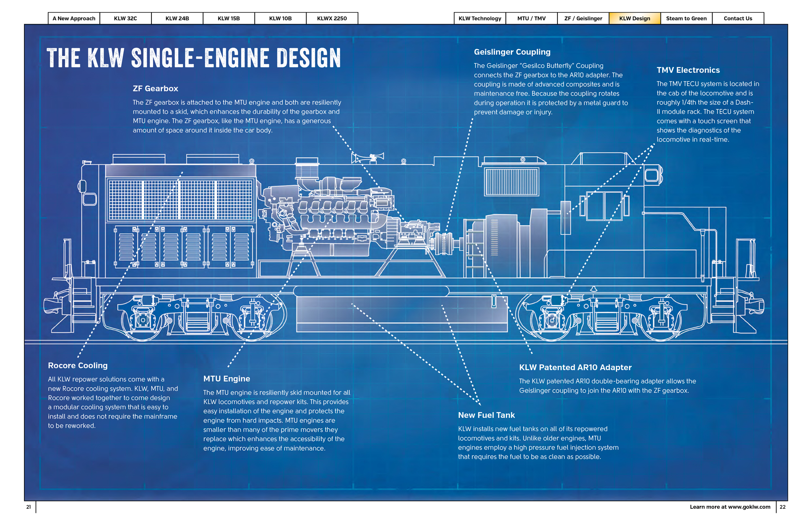The image size is (812, 525).
Task: Select the 'New Fuel Tank' heading
Action: pos(486,415)
